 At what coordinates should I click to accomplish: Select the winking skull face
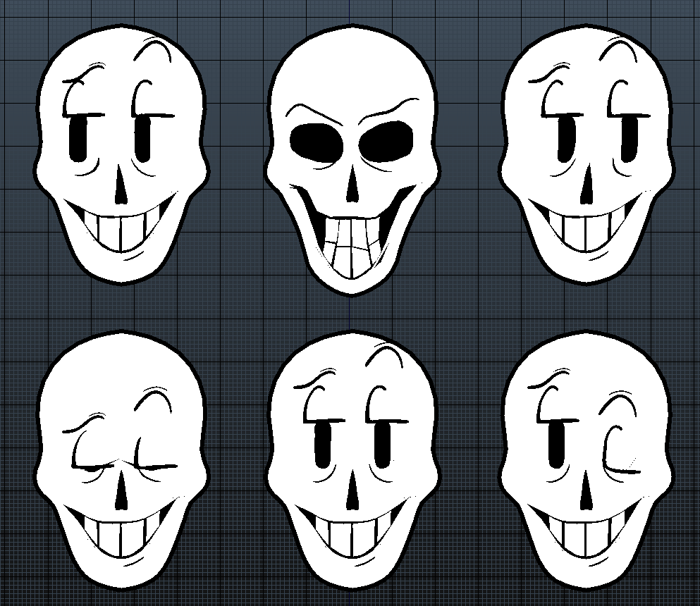click(x=587, y=459)
